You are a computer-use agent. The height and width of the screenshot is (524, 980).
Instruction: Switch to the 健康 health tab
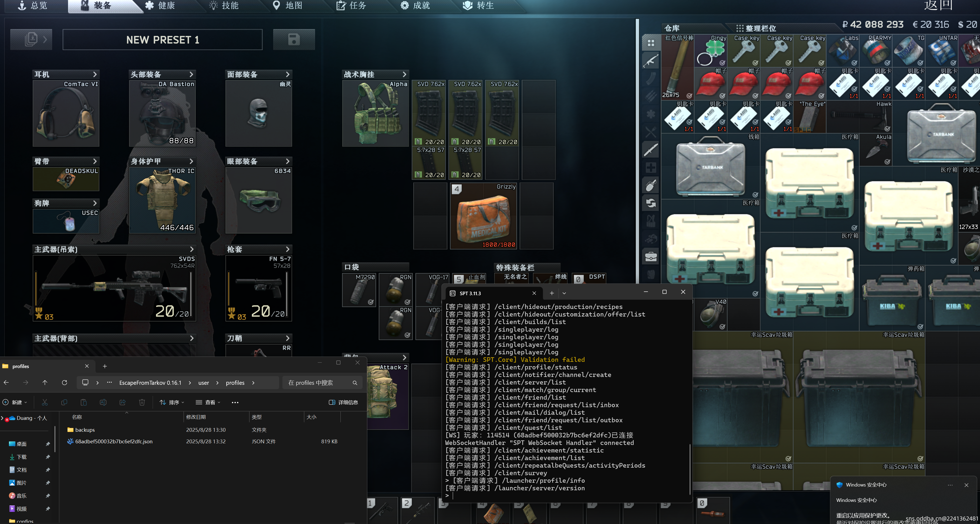pyautogui.click(x=160, y=5)
